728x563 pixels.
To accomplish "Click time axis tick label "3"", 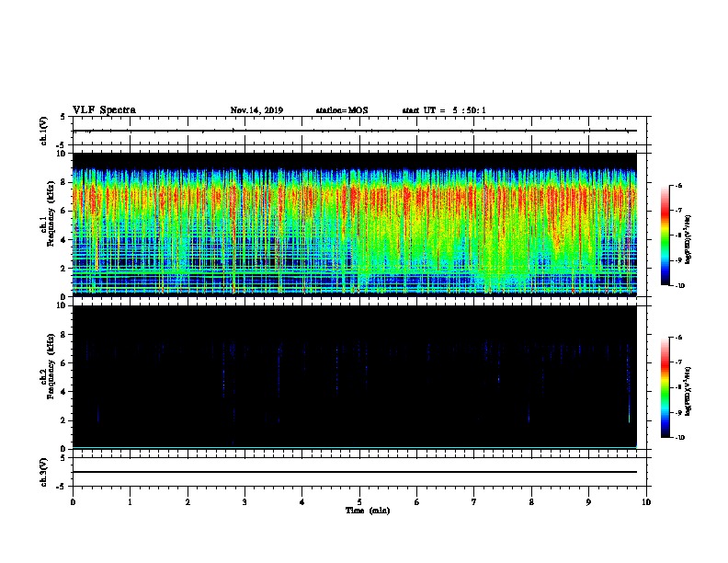I will point(245,501).
